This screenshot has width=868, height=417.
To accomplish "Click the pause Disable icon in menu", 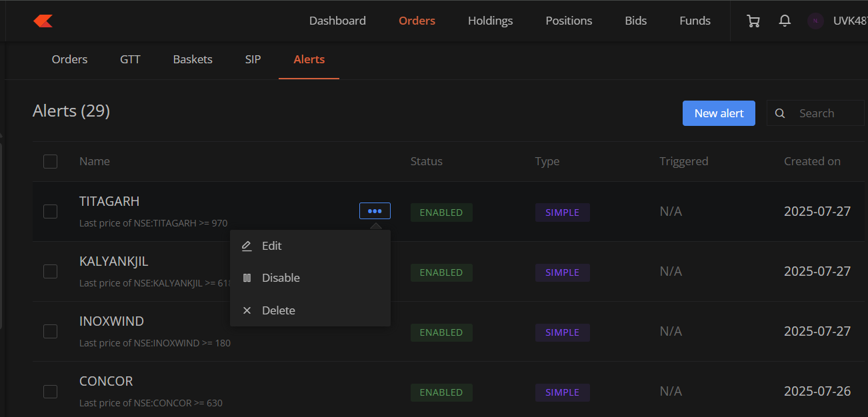I will [x=247, y=278].
